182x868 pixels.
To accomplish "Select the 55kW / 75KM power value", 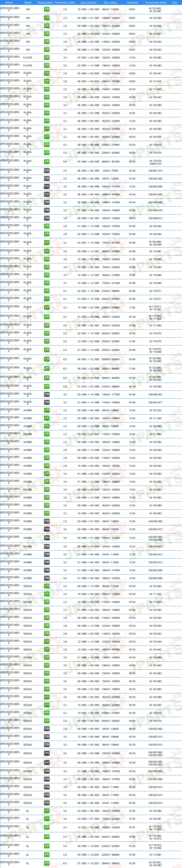I will 111,171.
